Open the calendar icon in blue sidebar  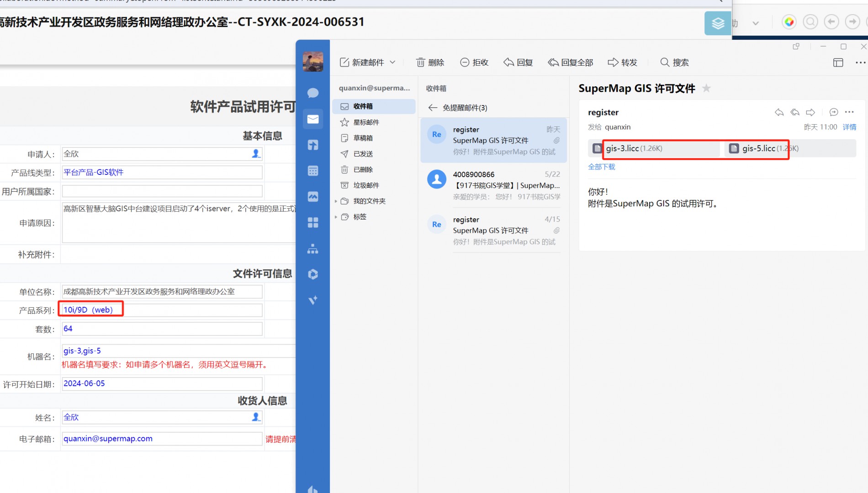point(313,171)
